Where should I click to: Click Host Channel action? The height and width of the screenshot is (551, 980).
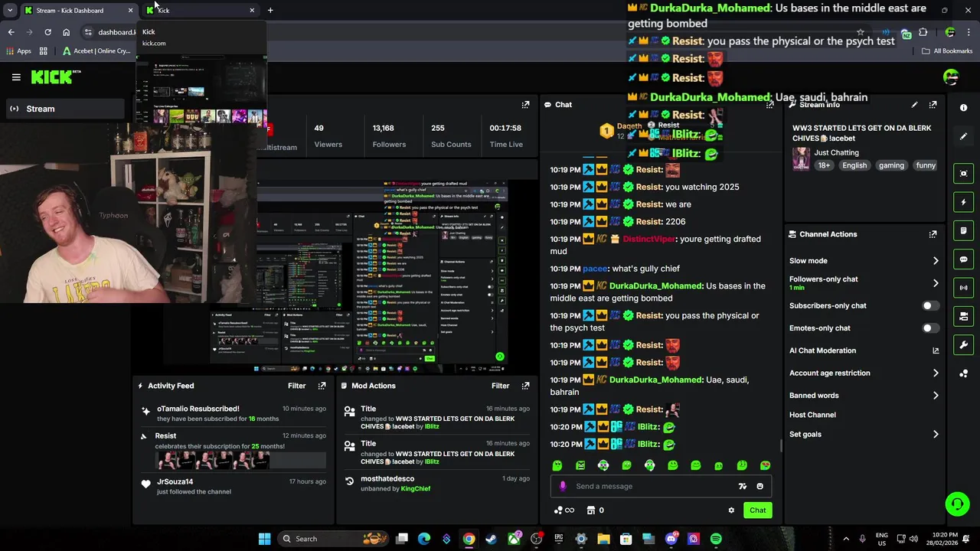(812, 415)
